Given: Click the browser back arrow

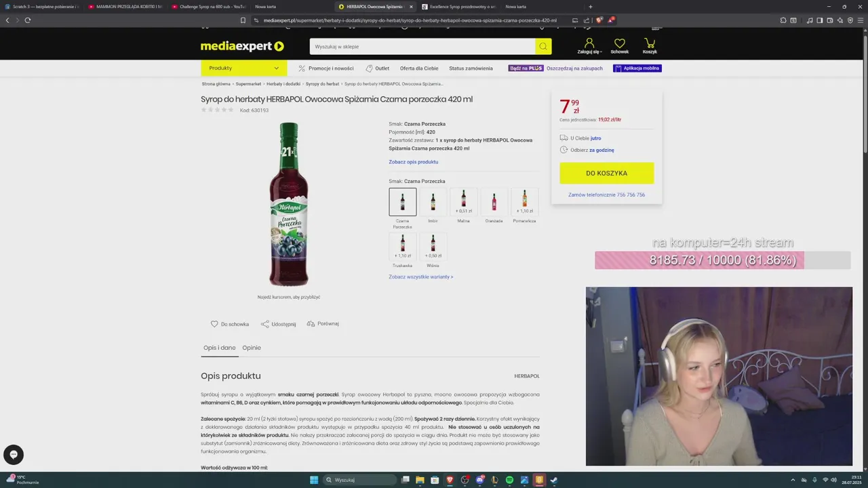Looking at the screenshot, I should coord(7,20).
